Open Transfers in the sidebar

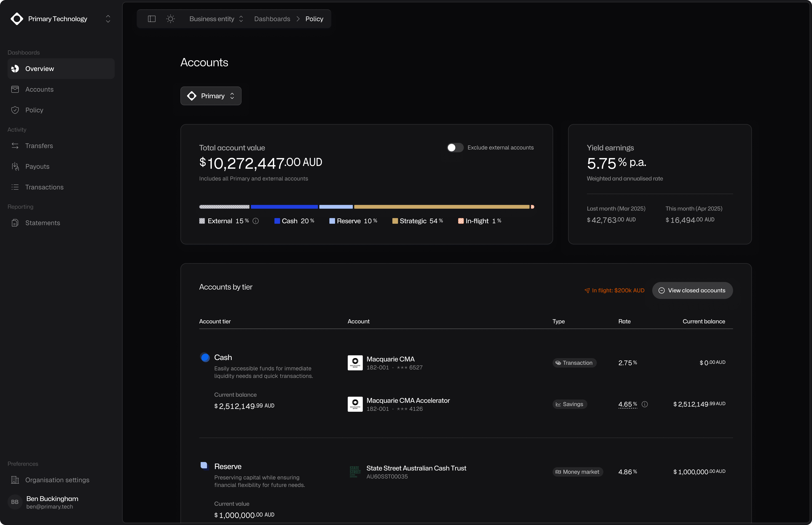[39, 146]
